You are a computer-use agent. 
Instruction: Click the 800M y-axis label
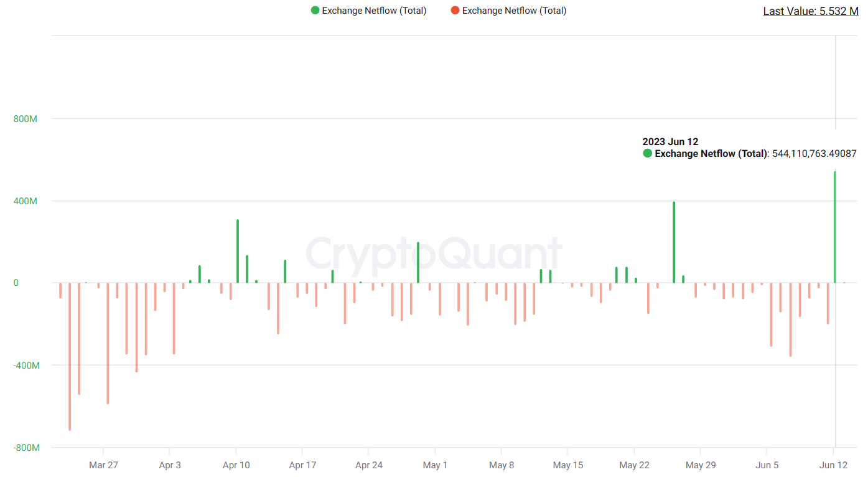point(26,119)
